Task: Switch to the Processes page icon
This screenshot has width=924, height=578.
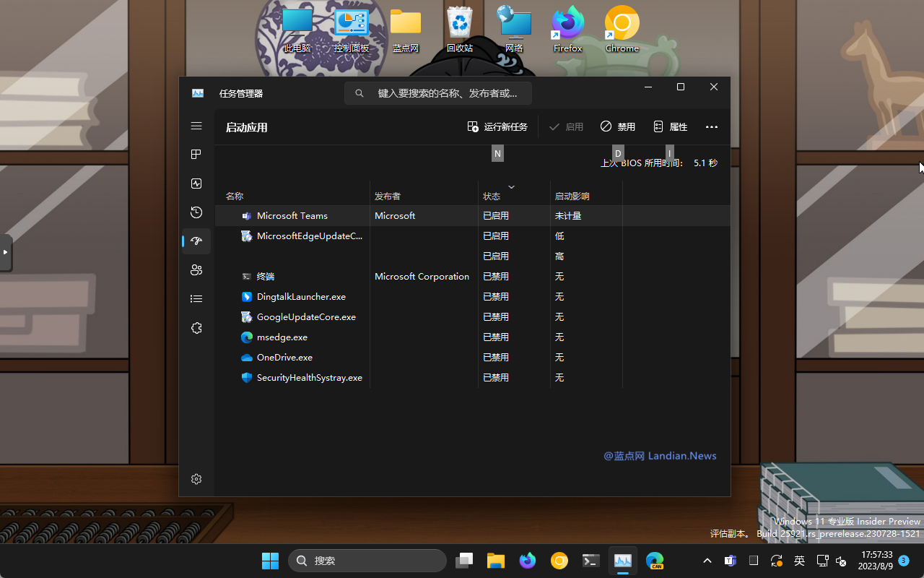Action: pyautogui.click(x=196, y=155)
